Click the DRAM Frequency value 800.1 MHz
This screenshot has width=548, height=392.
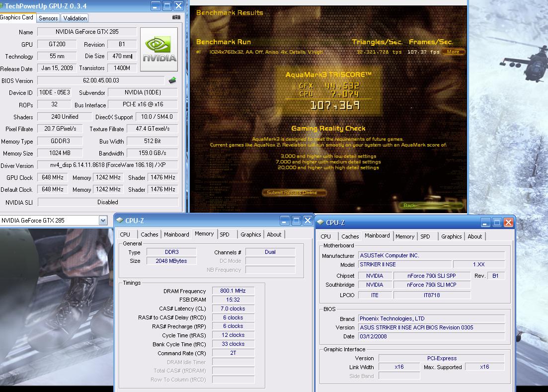click(233, 291)
